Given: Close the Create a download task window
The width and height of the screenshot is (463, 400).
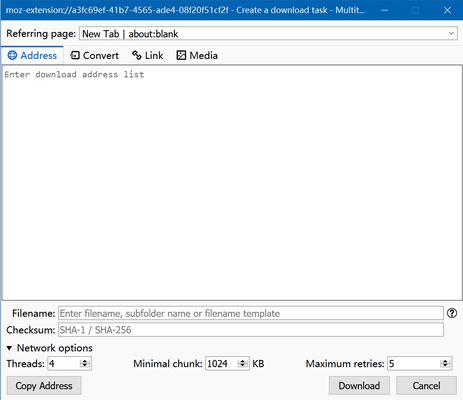Looking at the screenshot, I should click(447, 10).
